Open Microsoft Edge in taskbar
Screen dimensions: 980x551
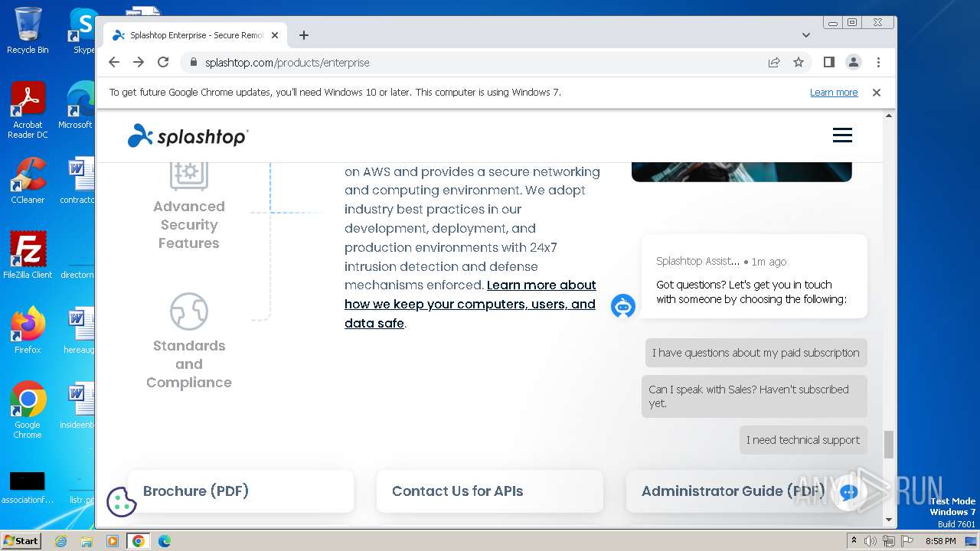pos(165,541)
